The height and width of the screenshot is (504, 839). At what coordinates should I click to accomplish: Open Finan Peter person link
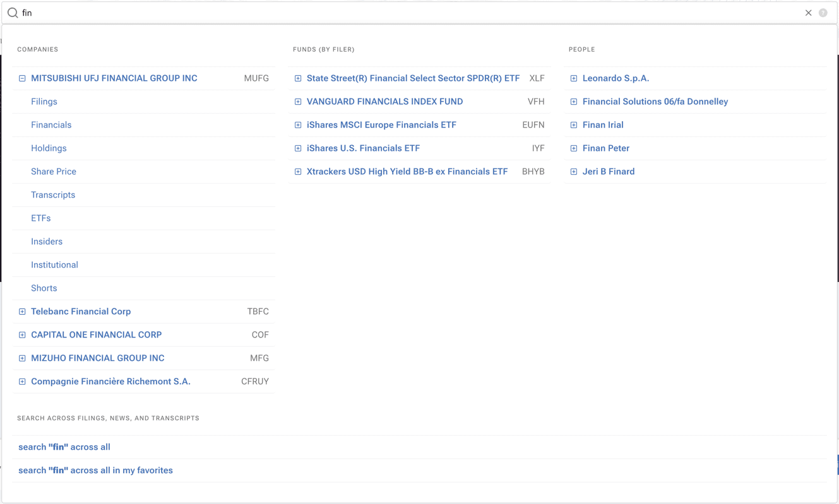point(606,148)
